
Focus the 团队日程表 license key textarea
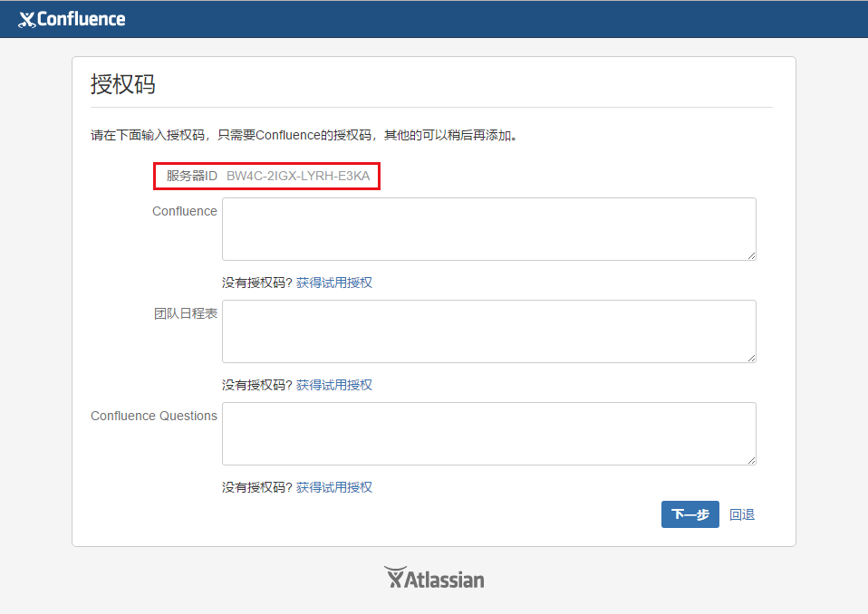click(x=488, y=331)
